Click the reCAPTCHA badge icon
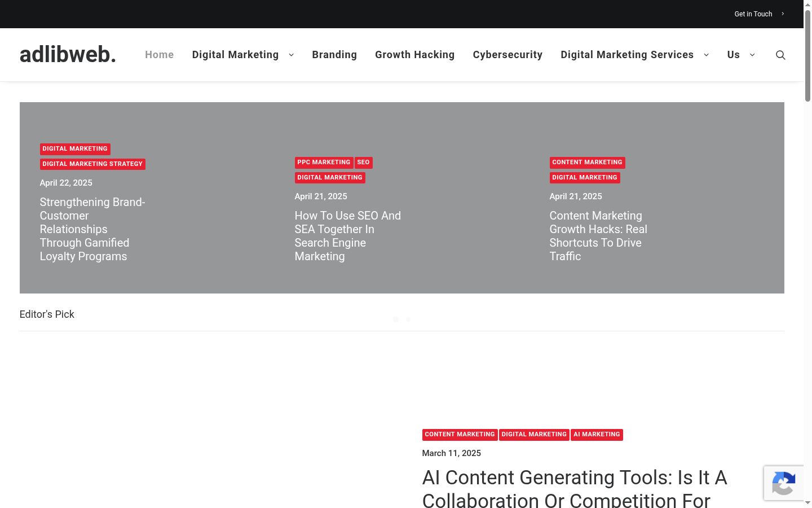 [x=784, y=483]
